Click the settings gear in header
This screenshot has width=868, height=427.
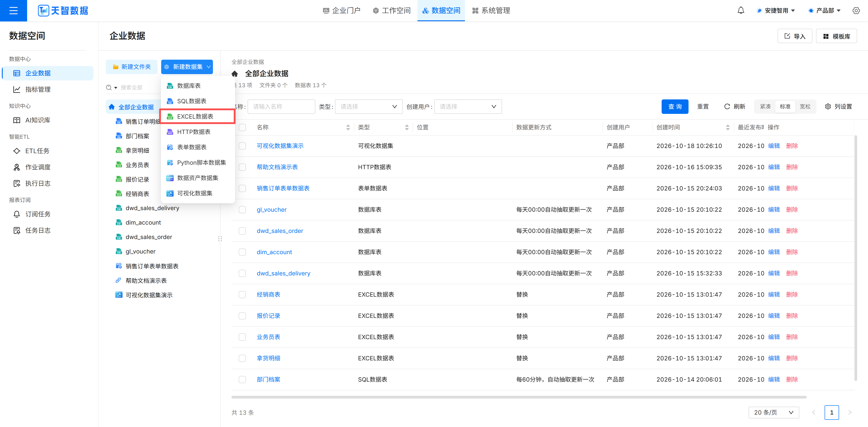(856, 10)
